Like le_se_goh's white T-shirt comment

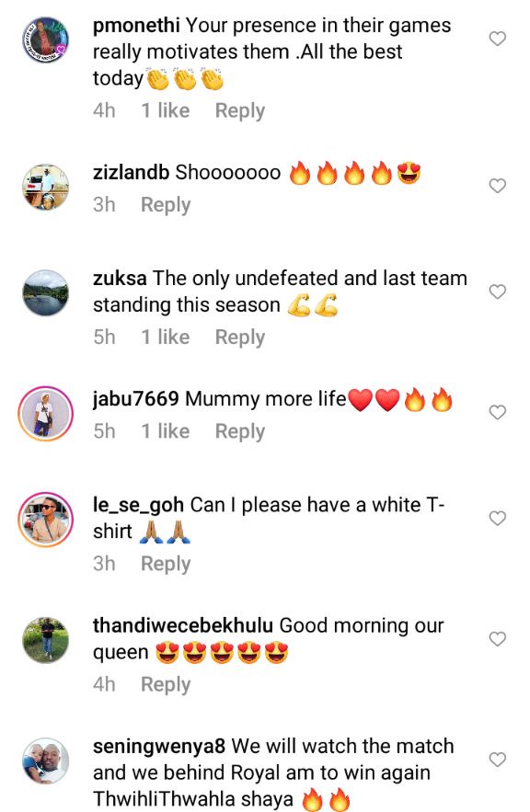(x=498, y=518)
